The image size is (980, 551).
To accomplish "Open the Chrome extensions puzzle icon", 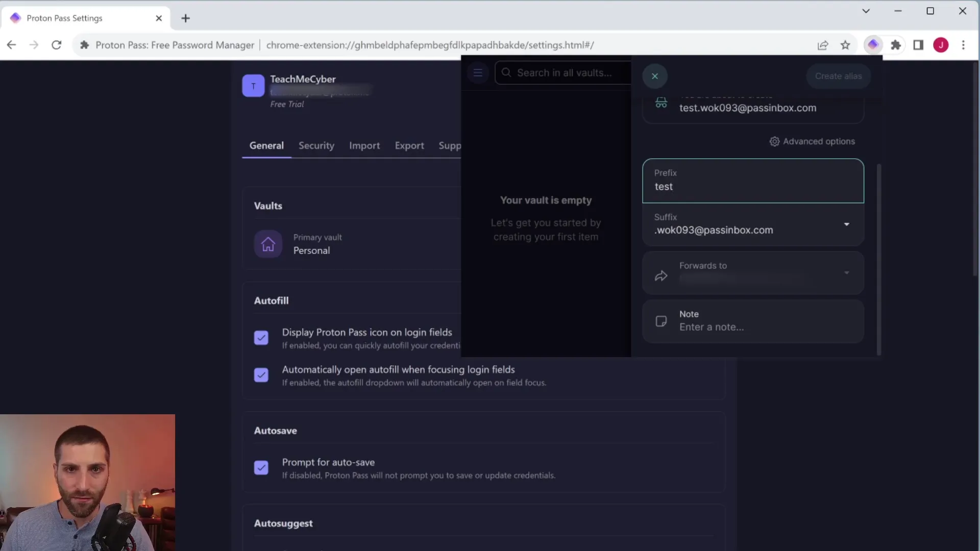I will point(896,45).
